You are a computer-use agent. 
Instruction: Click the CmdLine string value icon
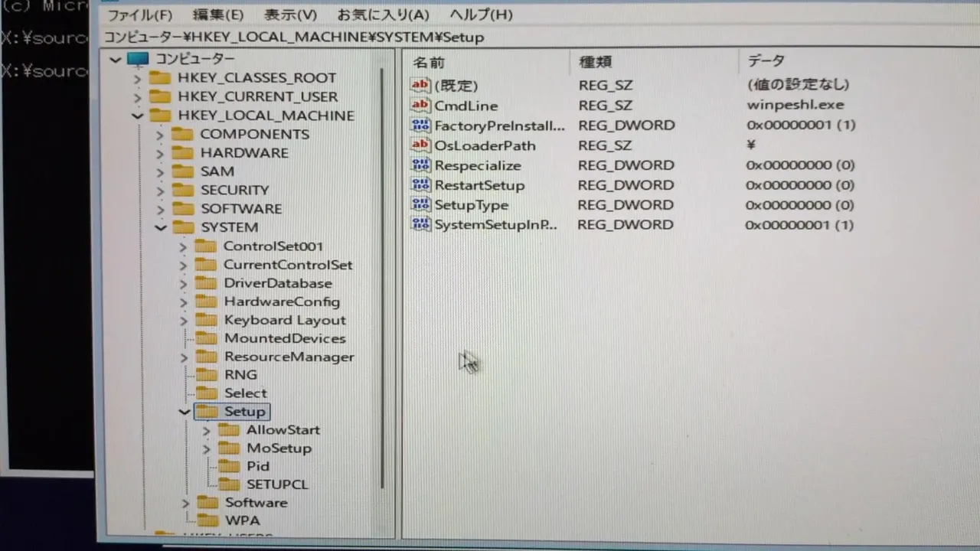pos(421,106)
